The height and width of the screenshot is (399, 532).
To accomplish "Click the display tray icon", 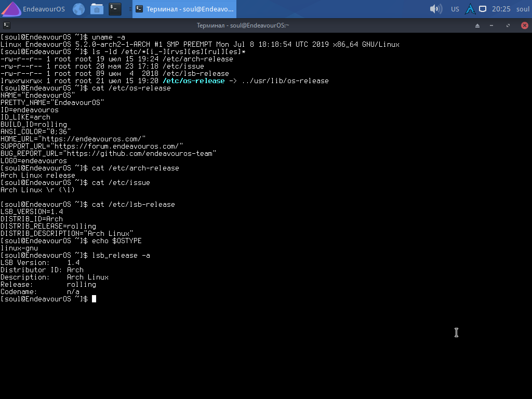I will point(483,9).
